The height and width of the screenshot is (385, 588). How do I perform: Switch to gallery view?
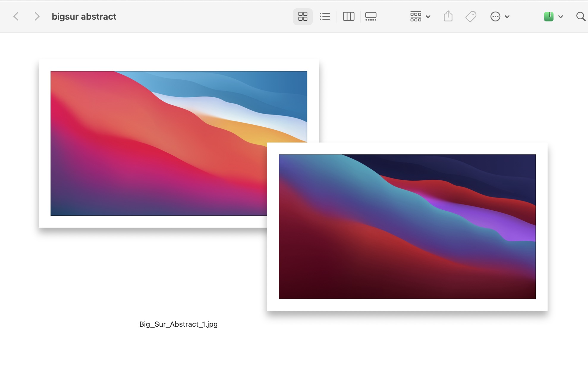(x=371, y=16)
